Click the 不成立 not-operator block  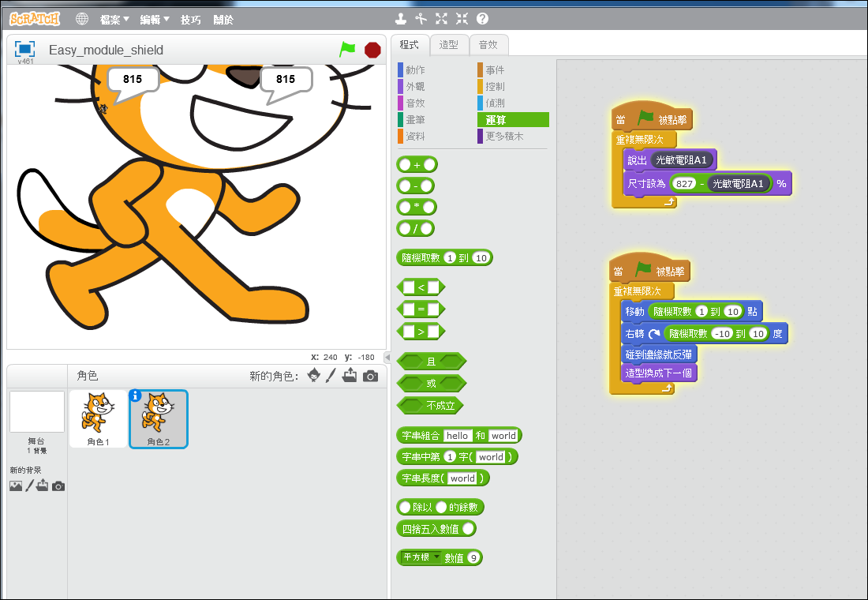point(429,406)
